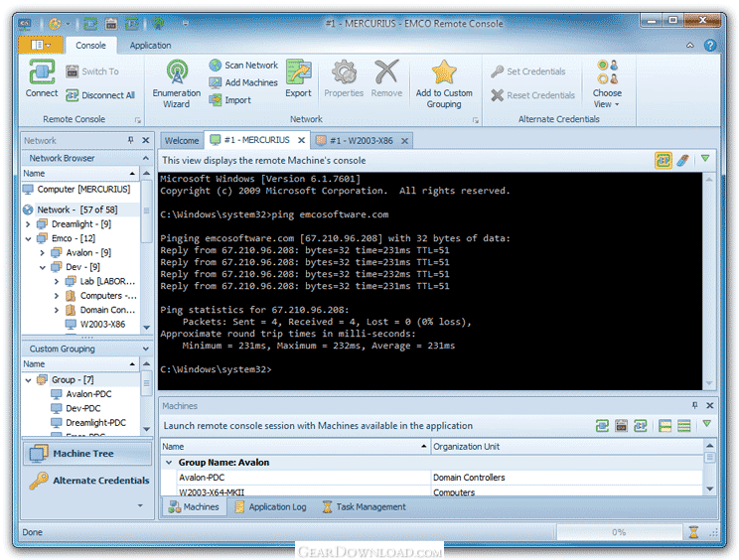Open the Machines panel green dropdown arrow
The image size is (739, 560).
coord(706,424)
